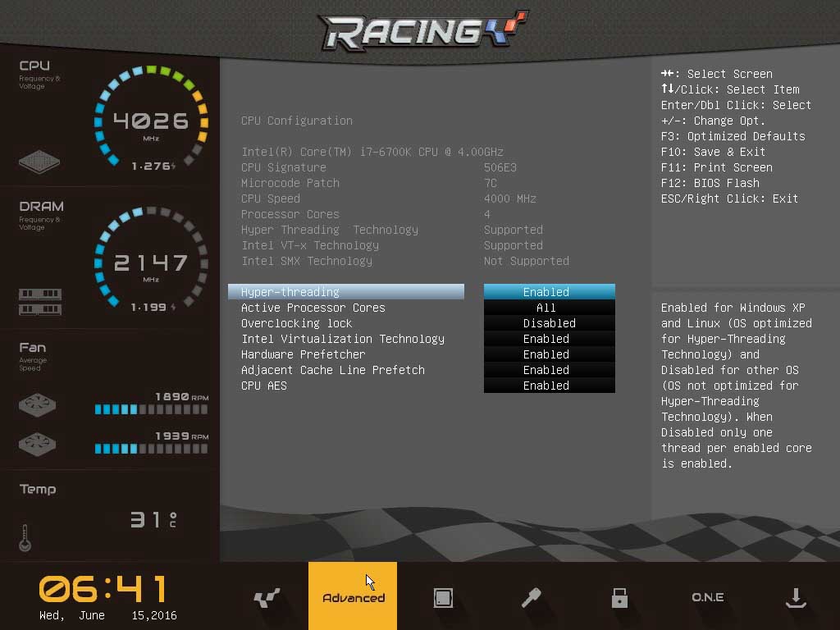Click the F11: Print Screen hint
Screen dimensions: 840x630
click(x=717, y=167)
